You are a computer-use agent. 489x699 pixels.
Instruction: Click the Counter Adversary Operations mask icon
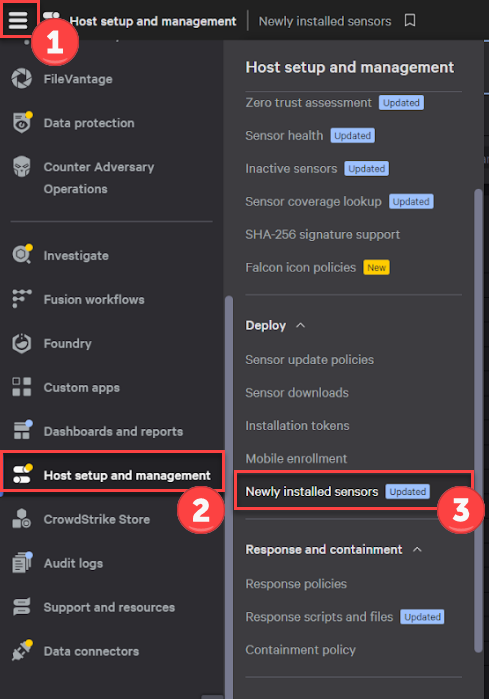tap(21, 167)
